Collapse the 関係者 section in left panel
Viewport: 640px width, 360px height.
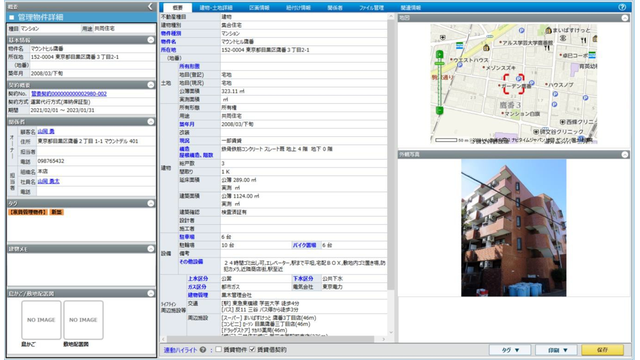(151, 122)
